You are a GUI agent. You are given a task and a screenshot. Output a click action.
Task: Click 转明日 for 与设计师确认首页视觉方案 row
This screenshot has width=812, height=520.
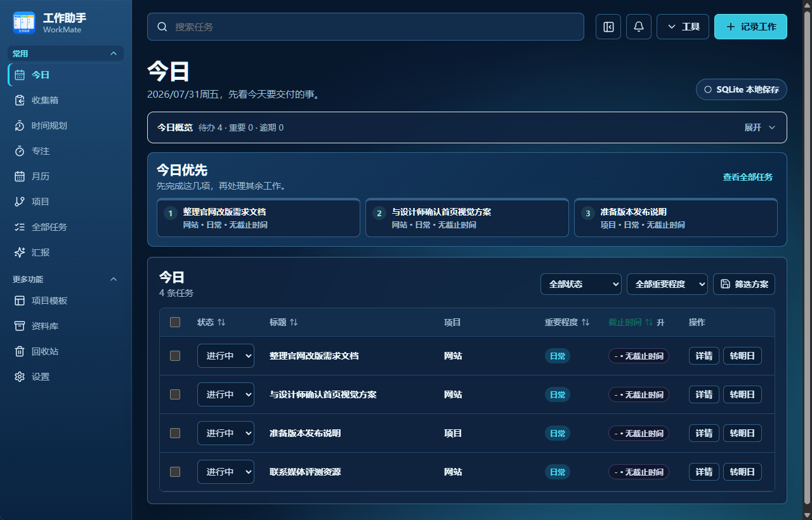742,394
